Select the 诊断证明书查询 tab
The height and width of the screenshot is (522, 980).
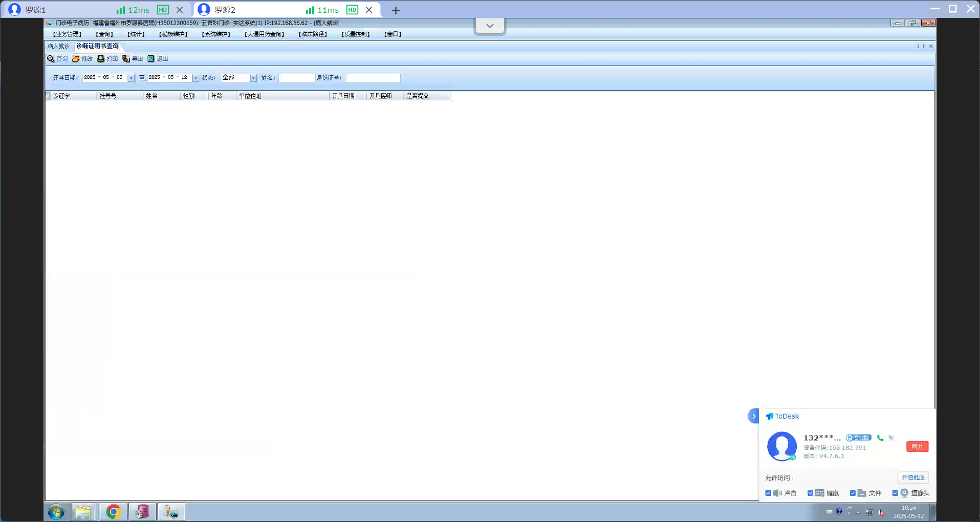[x=97, y=46]
